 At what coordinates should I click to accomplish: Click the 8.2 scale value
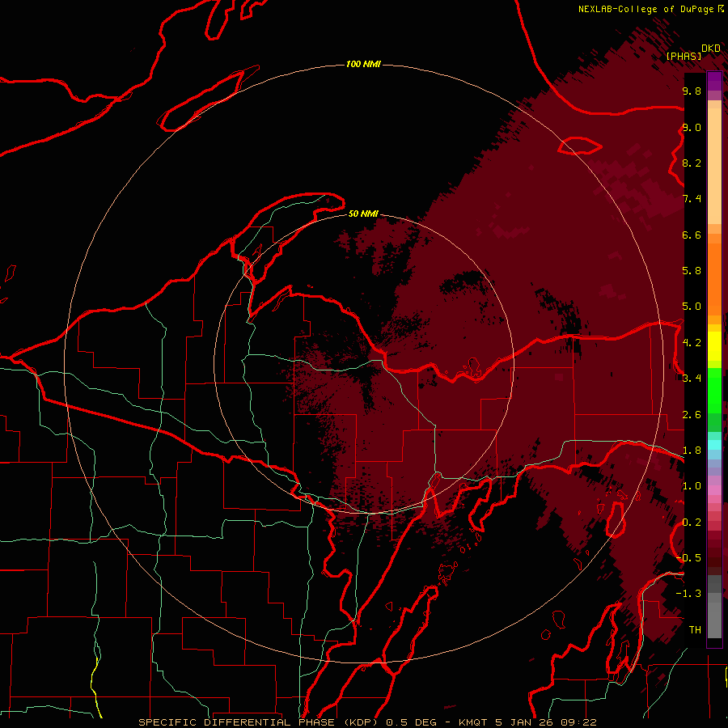(692, 163)
